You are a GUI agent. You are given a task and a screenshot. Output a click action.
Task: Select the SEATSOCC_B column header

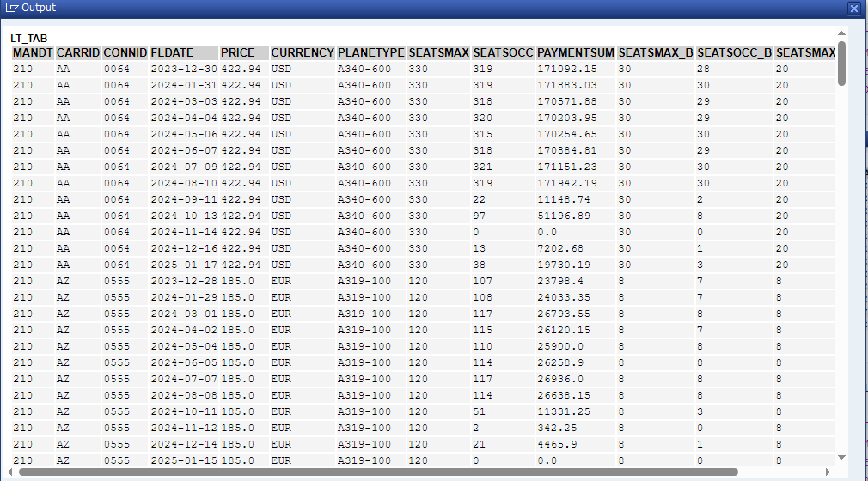click(x=734, y=52)
